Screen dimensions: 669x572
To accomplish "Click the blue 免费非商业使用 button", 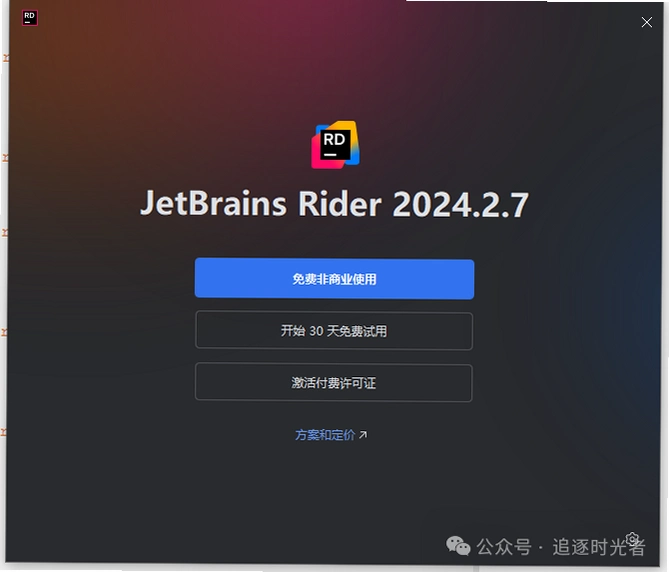I will (334, 279).
